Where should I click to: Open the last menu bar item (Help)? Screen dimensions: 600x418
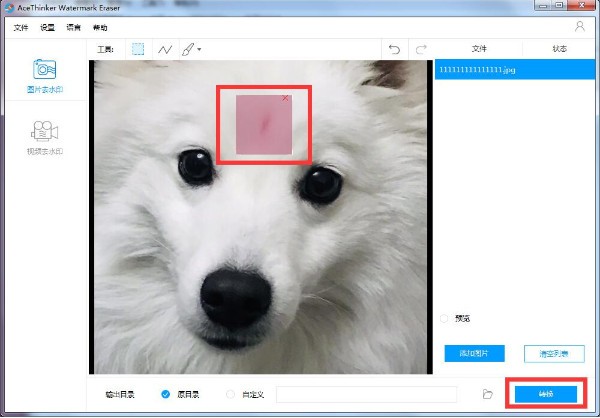click(100, 28)
